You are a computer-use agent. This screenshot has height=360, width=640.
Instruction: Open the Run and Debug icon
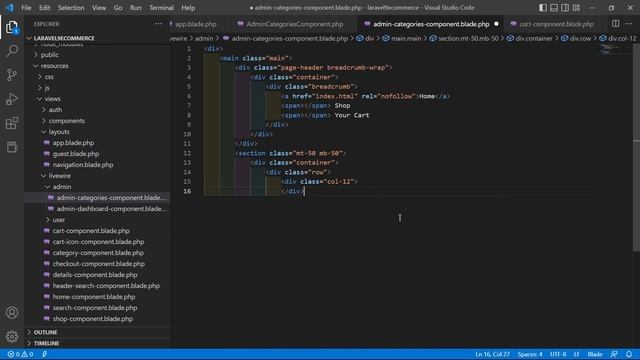[x=12, y=99]
